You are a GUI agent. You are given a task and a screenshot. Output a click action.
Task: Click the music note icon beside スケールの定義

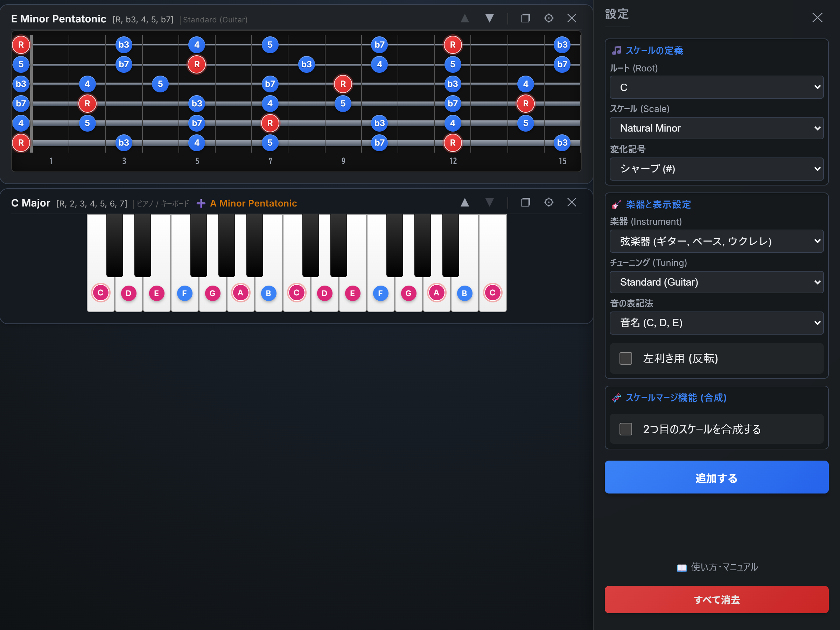pyautogui.click(x=617, y=50)
